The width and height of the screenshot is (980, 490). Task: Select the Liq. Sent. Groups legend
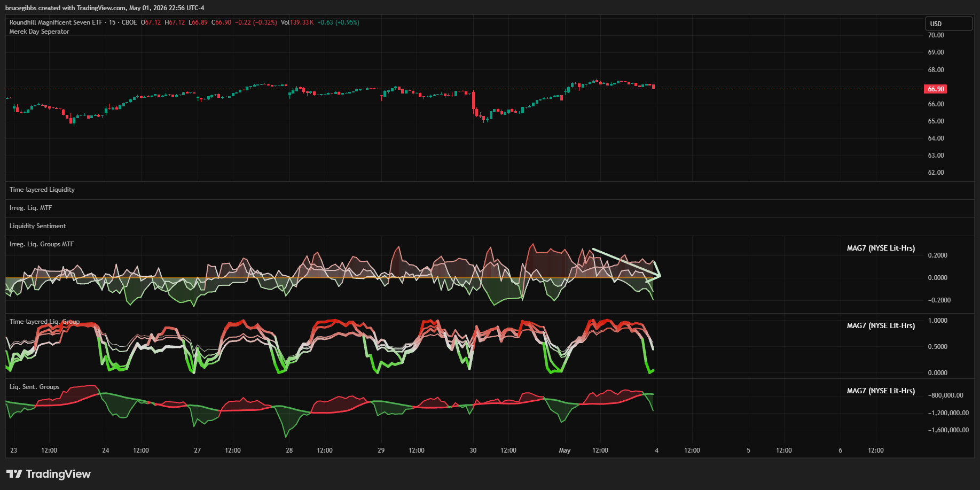pyautogui.click(x=34, y=387)
